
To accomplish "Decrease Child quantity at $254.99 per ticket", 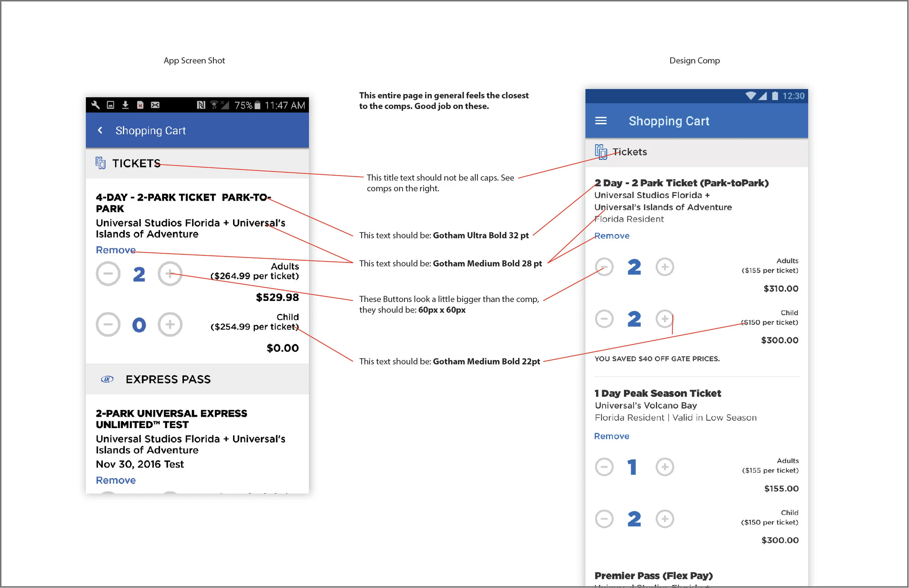I will click(x=108, y=325).
